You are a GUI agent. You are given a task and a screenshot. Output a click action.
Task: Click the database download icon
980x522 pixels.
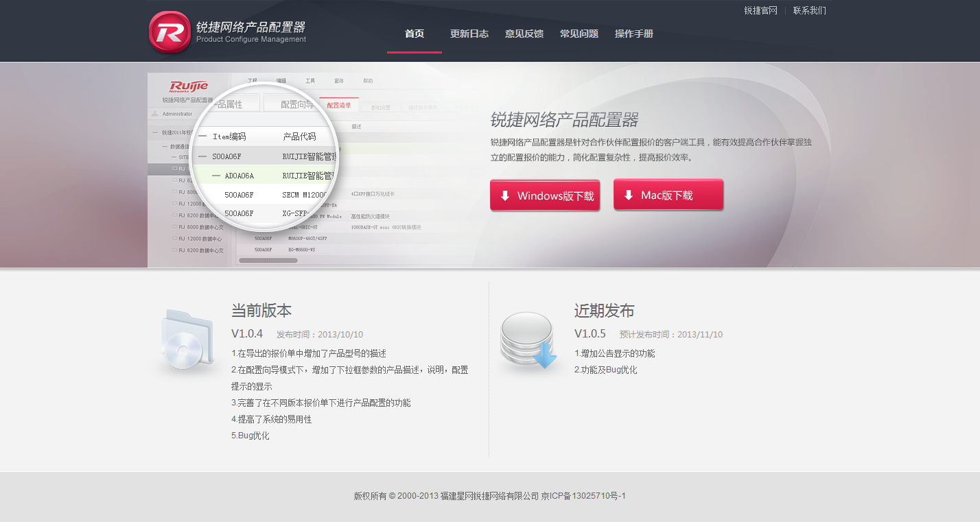528,340
